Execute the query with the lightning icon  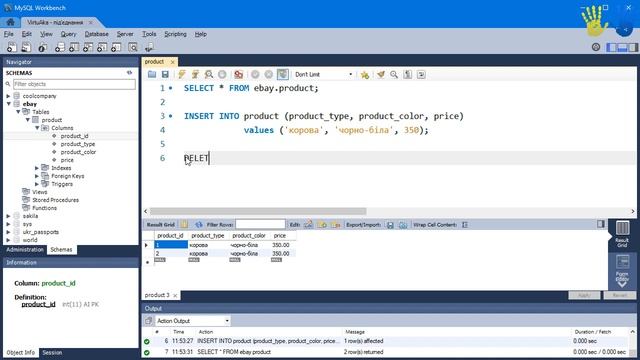tap(182, 74)
